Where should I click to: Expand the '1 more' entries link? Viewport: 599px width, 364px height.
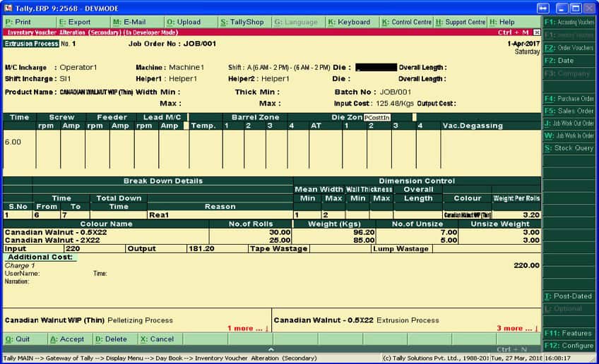pos(248,328)
